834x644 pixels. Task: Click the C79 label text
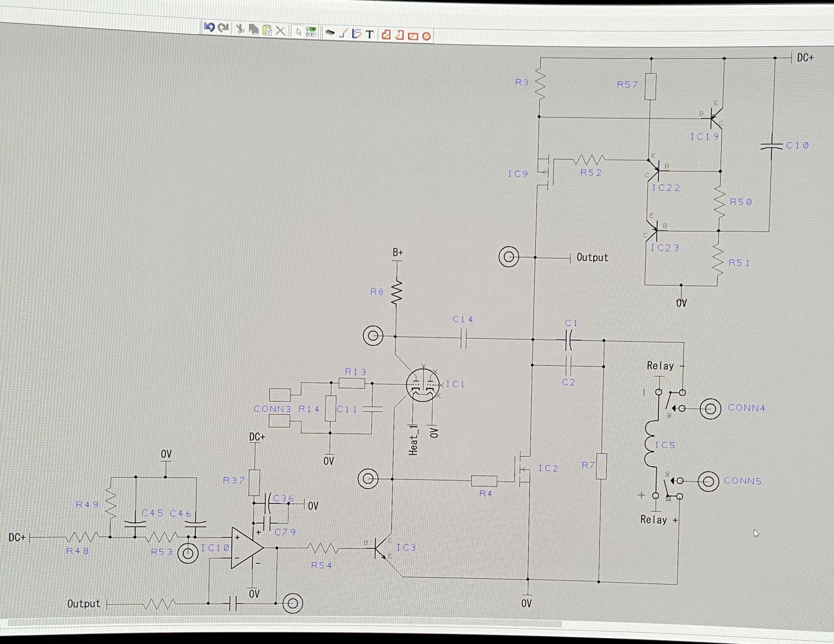pyautogui.click(x=285, y=532)
